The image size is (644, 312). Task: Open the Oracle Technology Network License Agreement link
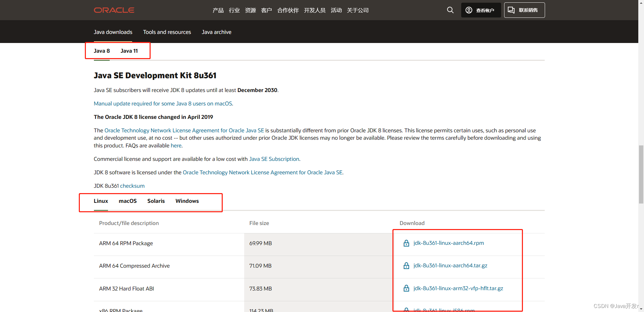point(184,130)
